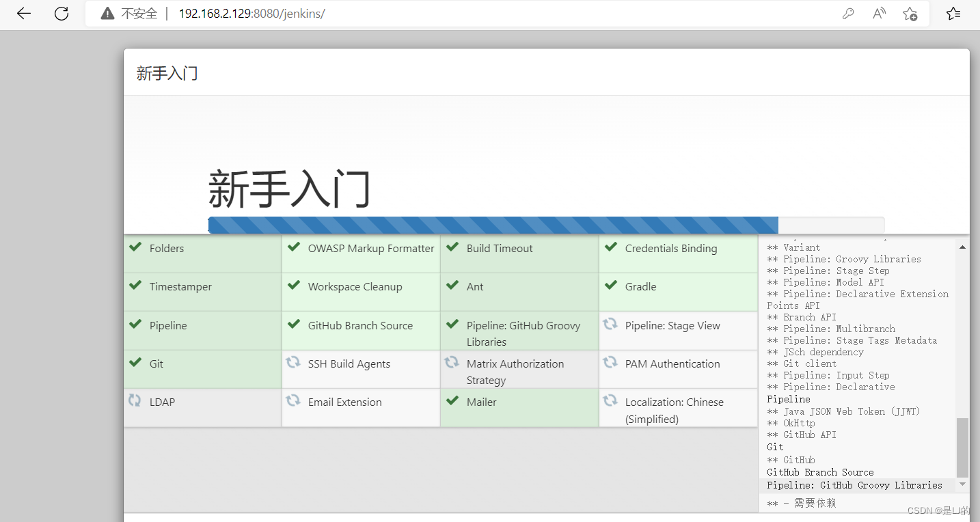The height and width of the screenshot is (522, 980).
Task: Show the not-secure site warning icon
Action: pos(107,14)
